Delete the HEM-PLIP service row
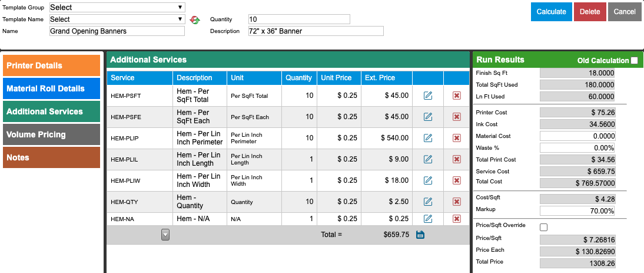 456,138
